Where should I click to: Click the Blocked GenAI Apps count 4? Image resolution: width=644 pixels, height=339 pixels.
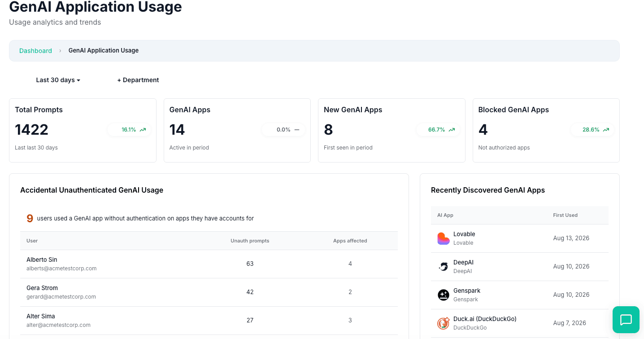(x=483, y=130)
